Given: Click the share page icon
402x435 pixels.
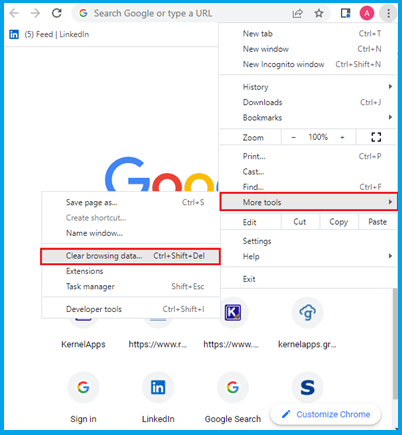Looking at the screenshot, I should pyautogui.click(x=297, y=13).
